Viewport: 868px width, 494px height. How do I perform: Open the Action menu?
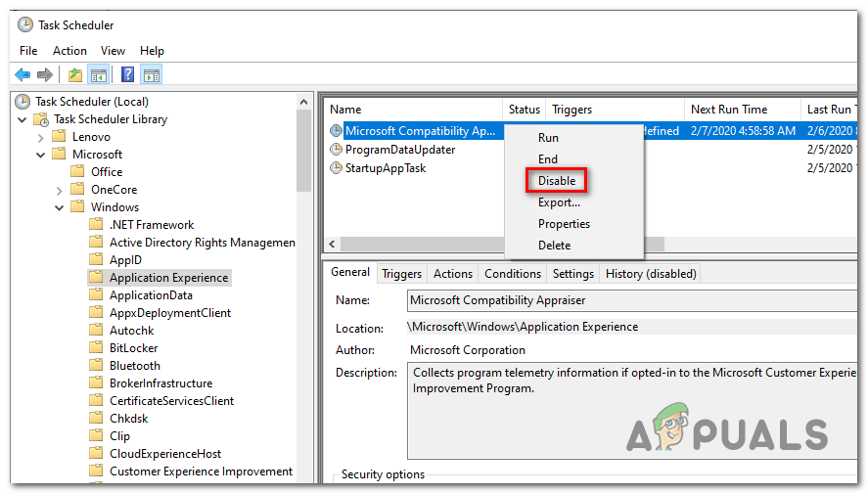[x=69, y=51]
